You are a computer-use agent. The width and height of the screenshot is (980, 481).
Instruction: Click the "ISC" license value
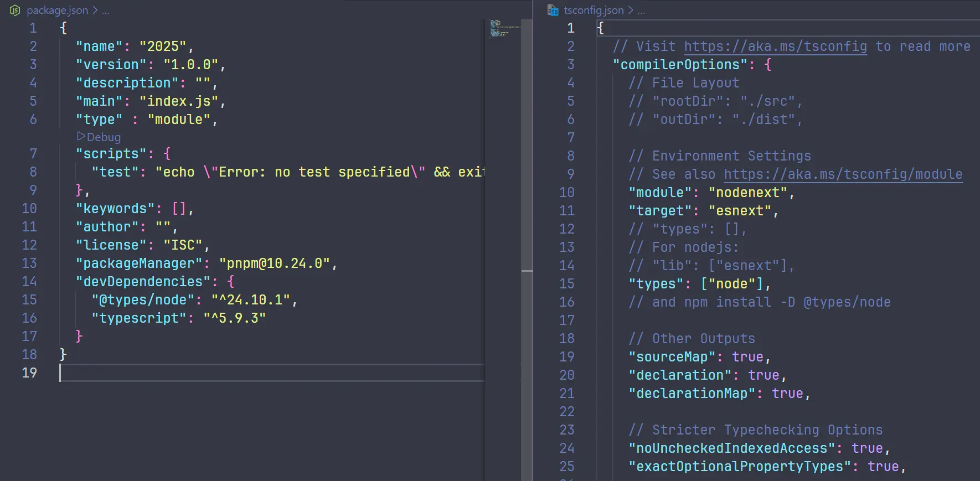[183, 245]
